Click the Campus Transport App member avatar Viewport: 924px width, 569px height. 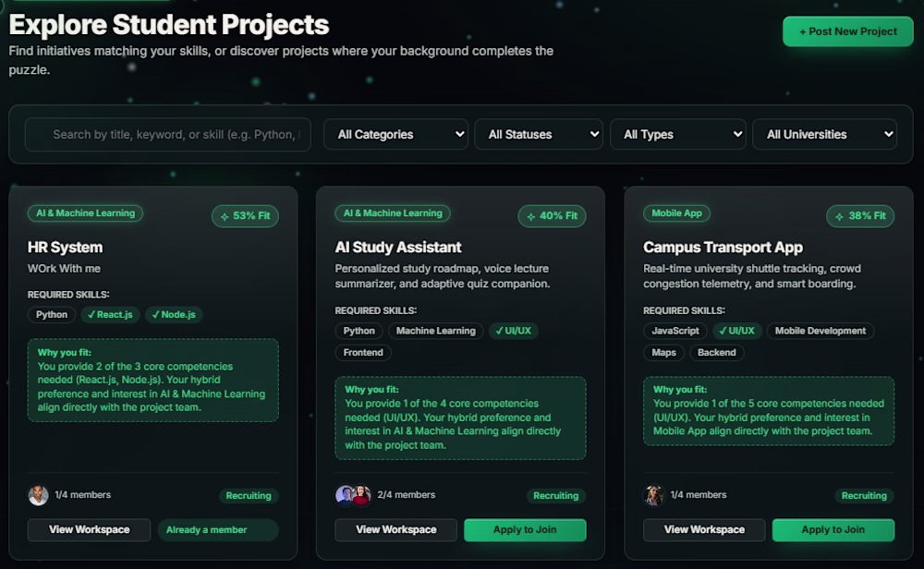coord(653,495)
